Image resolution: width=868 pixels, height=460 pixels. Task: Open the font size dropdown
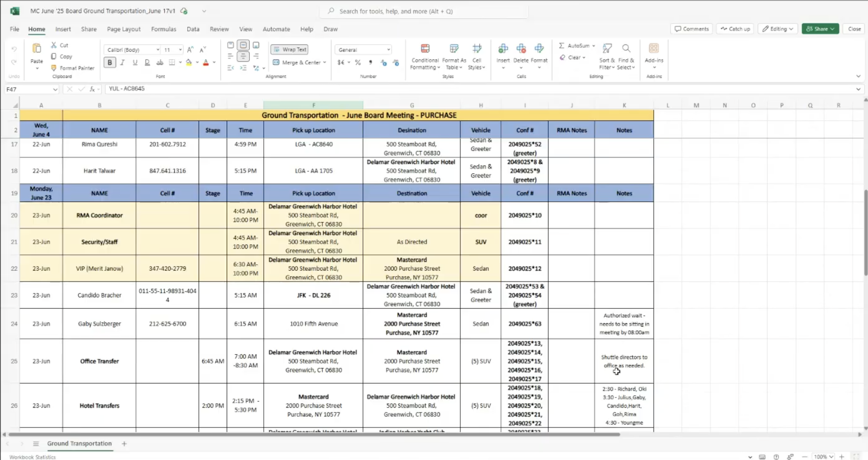[180, 50]
